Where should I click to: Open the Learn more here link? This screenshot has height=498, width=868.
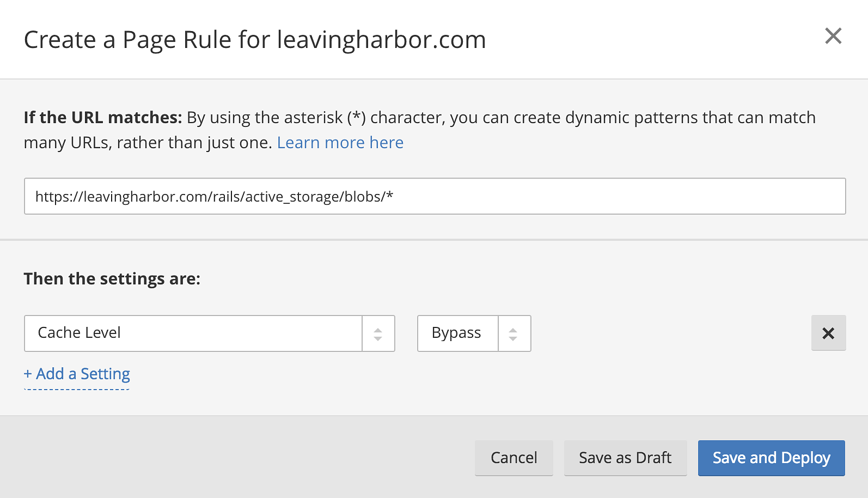(340, 142)
